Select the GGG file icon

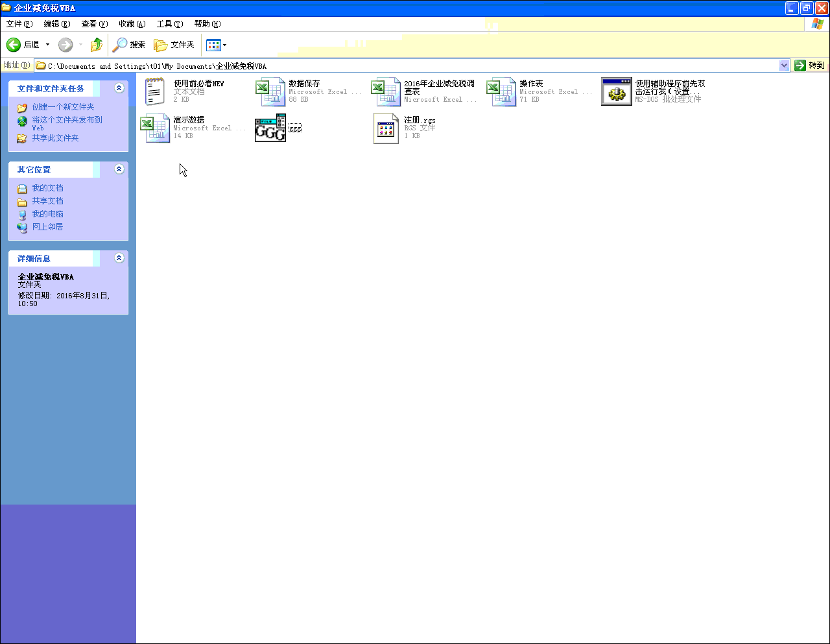[x=270, y=128]
